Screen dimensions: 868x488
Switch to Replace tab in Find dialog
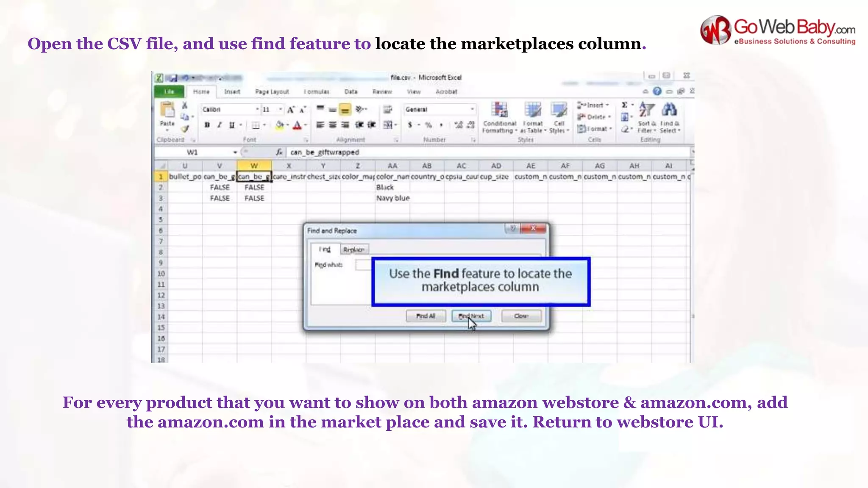tap(354, 250)
